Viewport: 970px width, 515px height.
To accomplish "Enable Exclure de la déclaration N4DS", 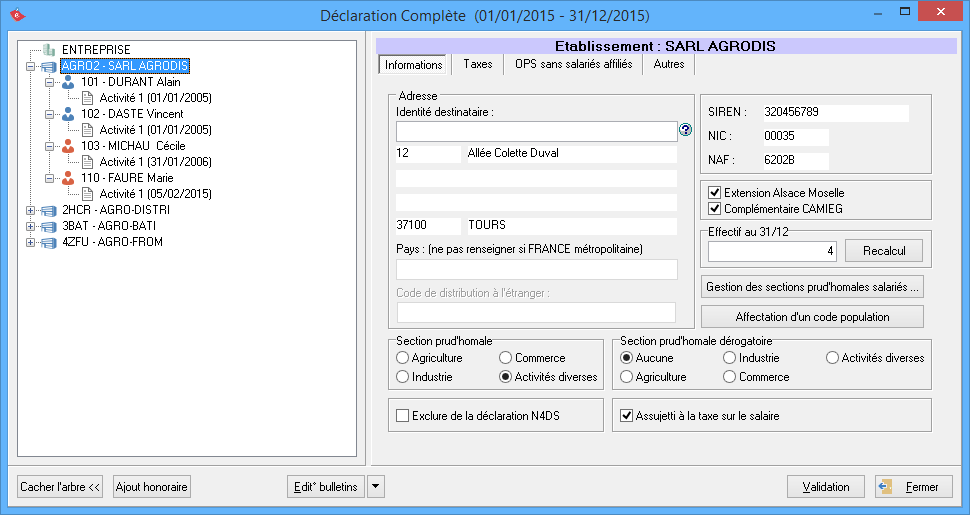I will tap(403, 416).
